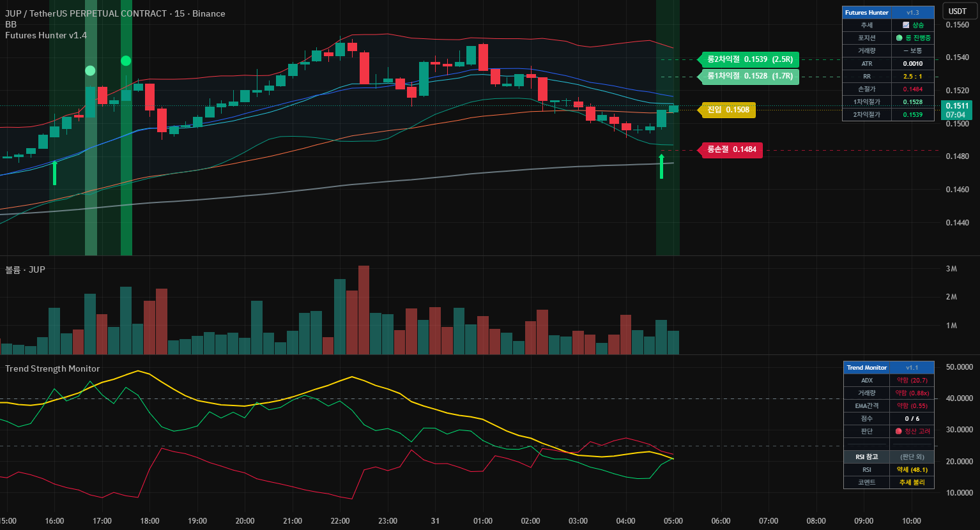Image resolution: width=980 pixels, height=530 pixels.
Task: Click the RSI value 약세 (48.1)
Action: point(912,469)
